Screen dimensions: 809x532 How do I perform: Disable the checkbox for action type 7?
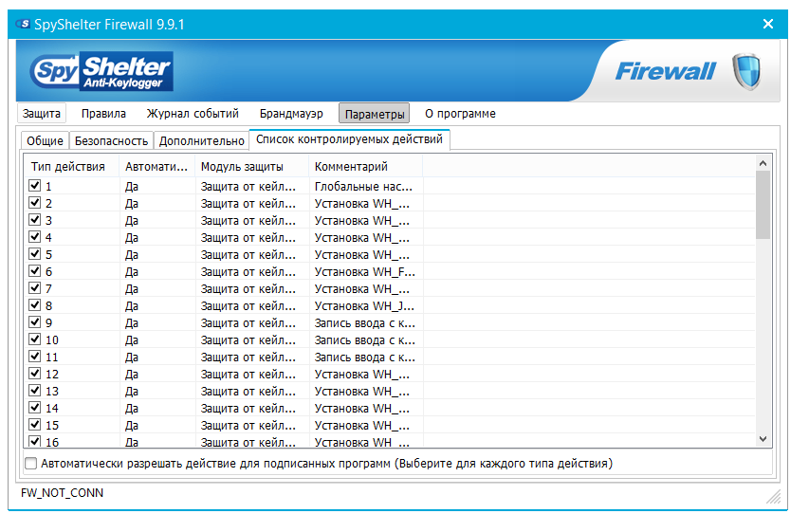tap(34, 287)
